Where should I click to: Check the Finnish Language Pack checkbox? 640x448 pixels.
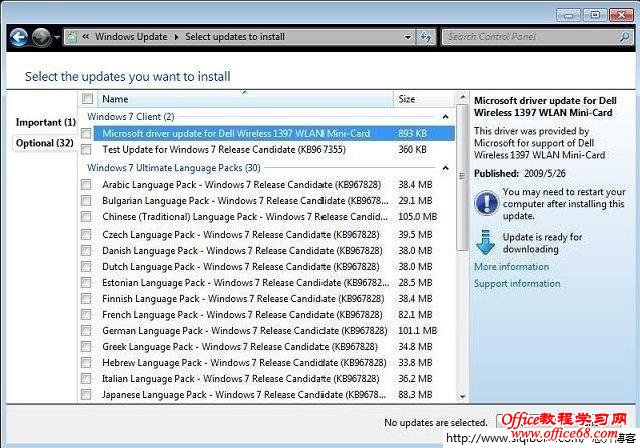86,299
